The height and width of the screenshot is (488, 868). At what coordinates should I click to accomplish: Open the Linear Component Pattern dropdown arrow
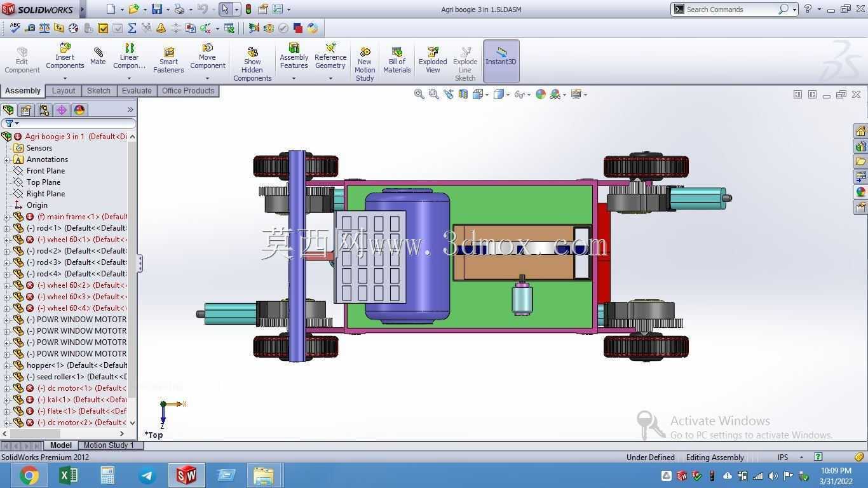[129, 79]
